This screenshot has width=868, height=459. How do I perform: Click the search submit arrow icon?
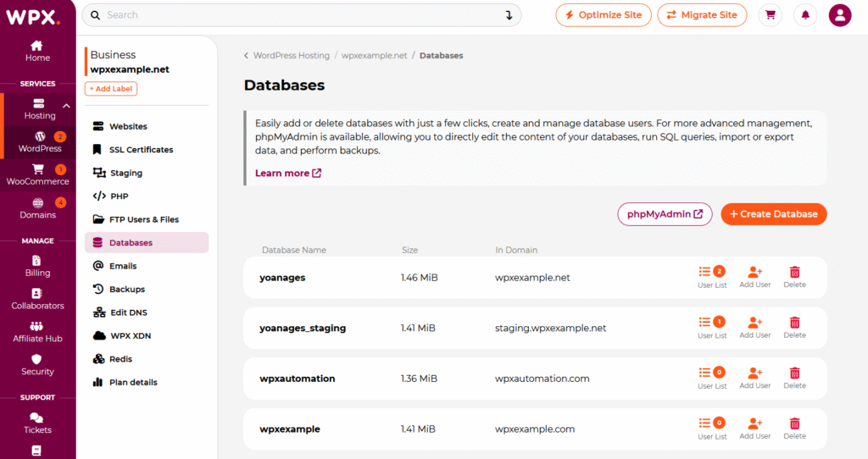coord(509,15)
